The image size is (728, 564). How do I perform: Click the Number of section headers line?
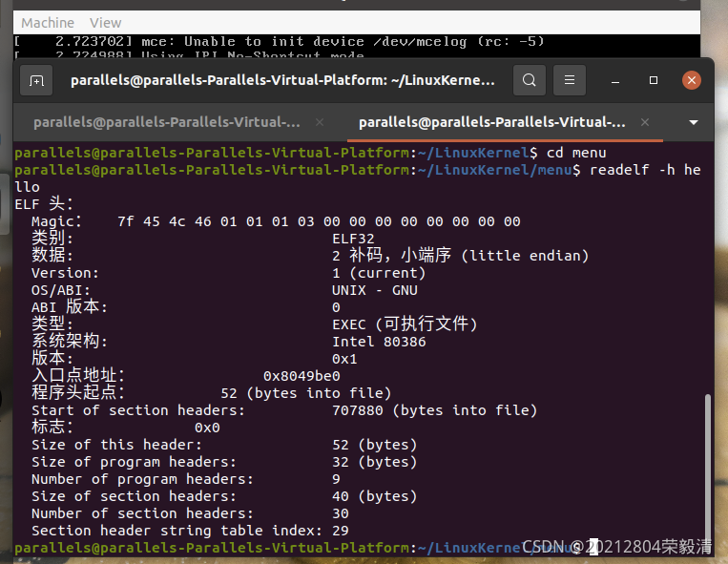tap(190, 513)
